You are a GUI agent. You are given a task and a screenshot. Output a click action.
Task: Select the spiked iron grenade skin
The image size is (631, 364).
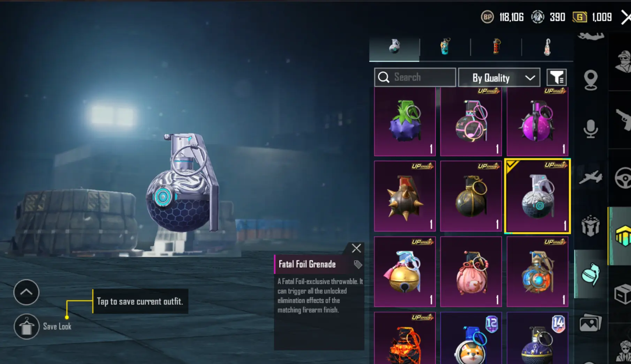point(405,196)
